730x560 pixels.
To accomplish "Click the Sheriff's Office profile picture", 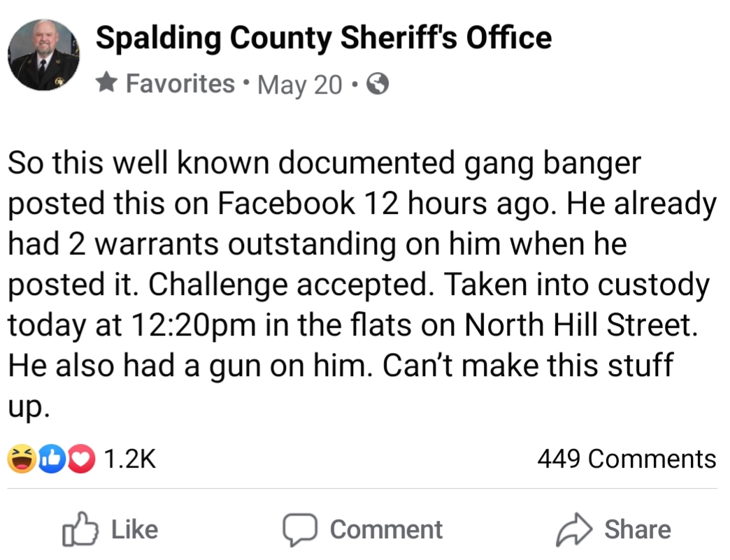I will (43, 55).
